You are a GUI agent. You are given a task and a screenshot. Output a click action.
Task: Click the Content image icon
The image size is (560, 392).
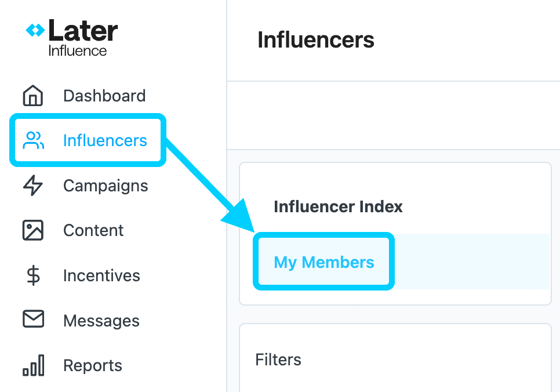[33, 230]
